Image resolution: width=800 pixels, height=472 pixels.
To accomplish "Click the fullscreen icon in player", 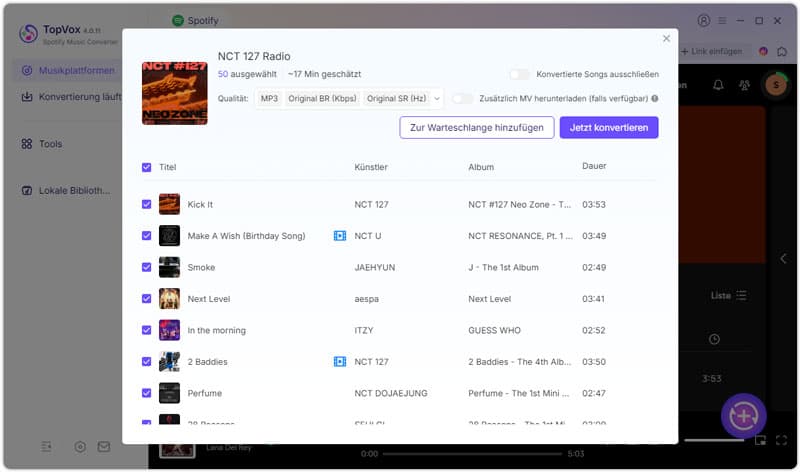I will click(x=782, y=440).
